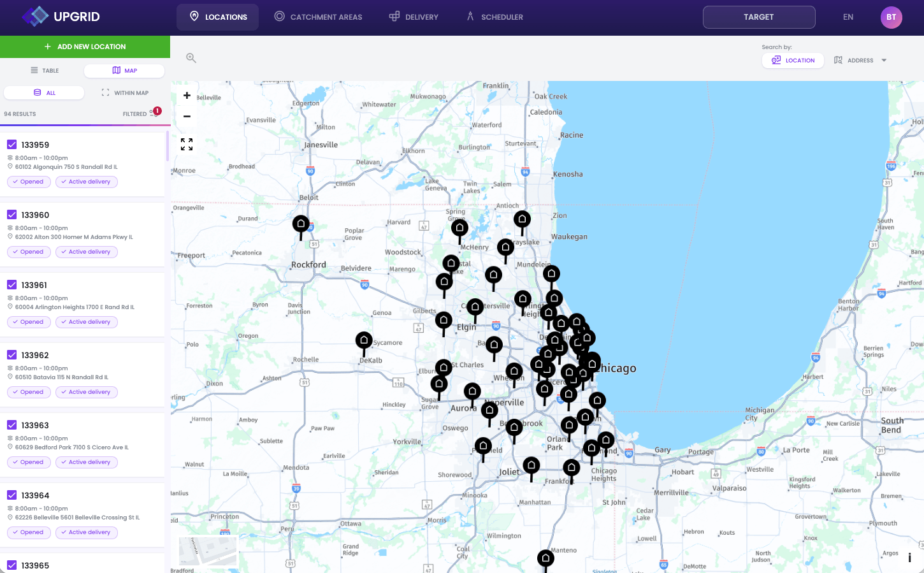Click the map pin near Spring Grove
Screen dimensions: 924x573
459,228
